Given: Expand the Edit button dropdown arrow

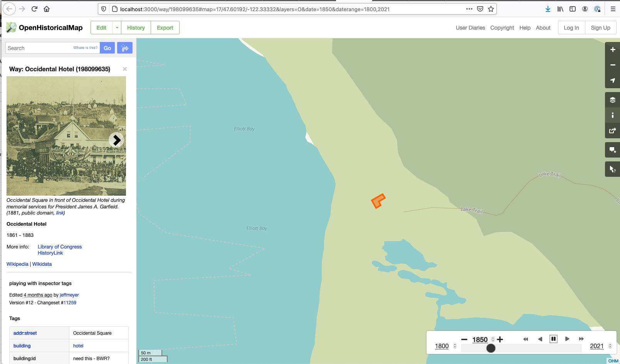Looking at the screenshot, I should coord(117,27).
